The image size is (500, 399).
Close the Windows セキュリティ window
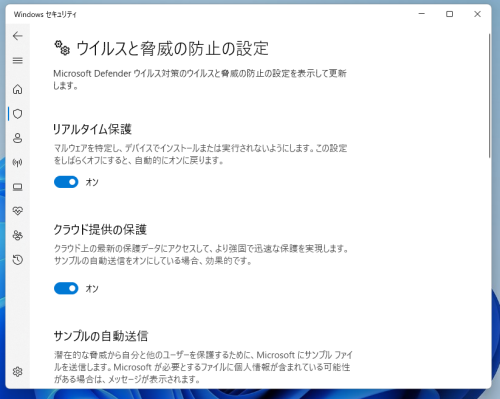coord(477,14)
